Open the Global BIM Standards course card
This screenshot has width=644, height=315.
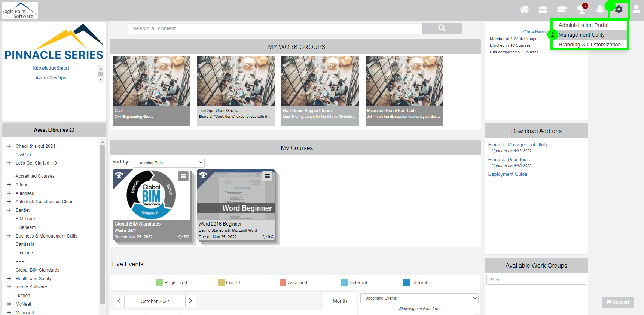[x=152, y=205]
